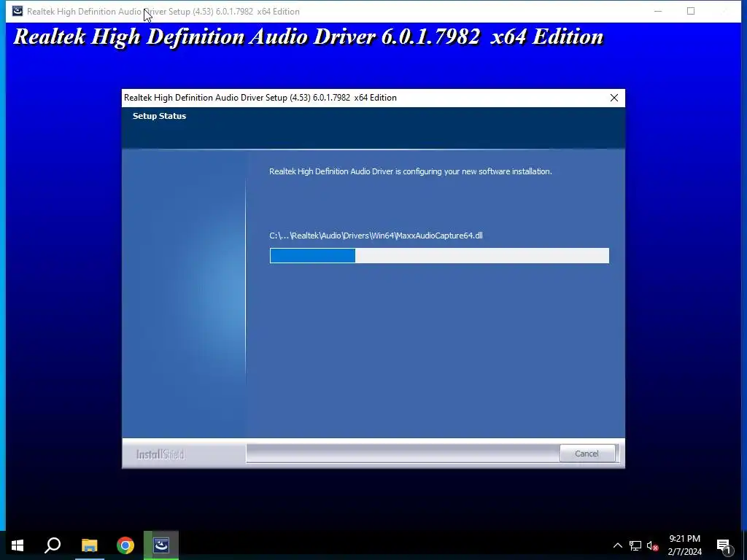Open the Windows Start menu
The image size is (747, 560).
(18, 545)
